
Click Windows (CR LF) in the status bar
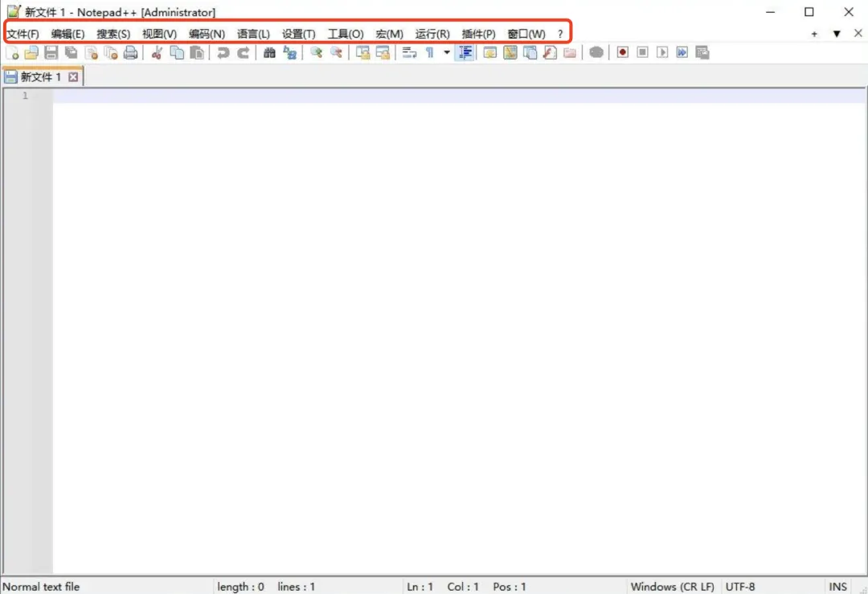[x=672, y=587]
